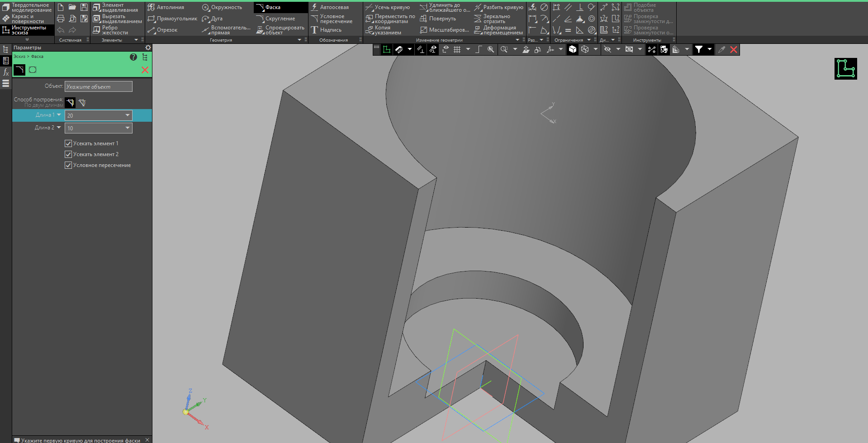Toggle Усекать элемент 1 checkbox

(x=68, y=143)
